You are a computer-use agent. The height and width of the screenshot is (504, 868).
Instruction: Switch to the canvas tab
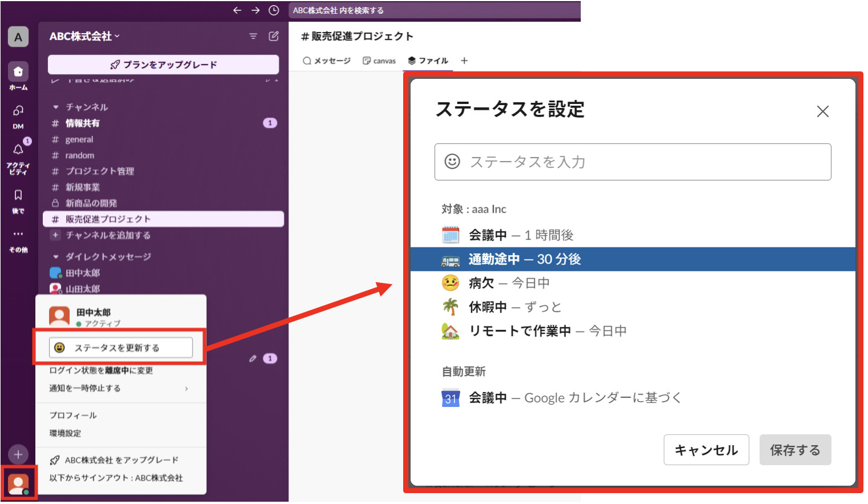coord(379,60)
